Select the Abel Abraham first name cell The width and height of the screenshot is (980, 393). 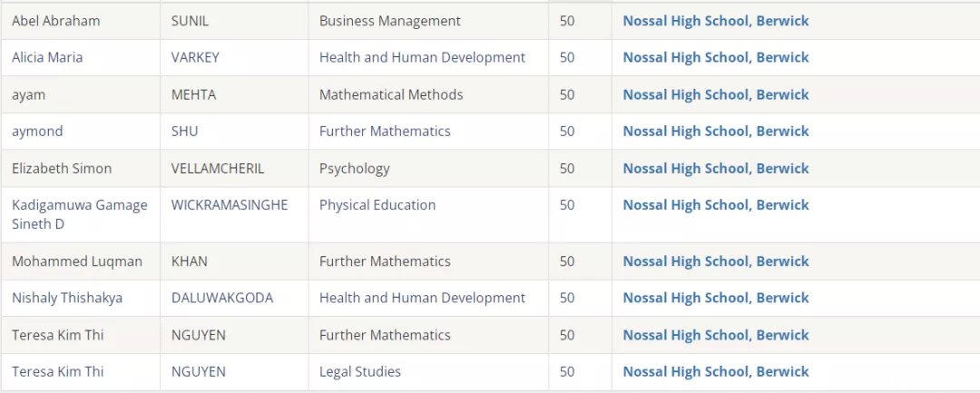(x=81, y=21)
